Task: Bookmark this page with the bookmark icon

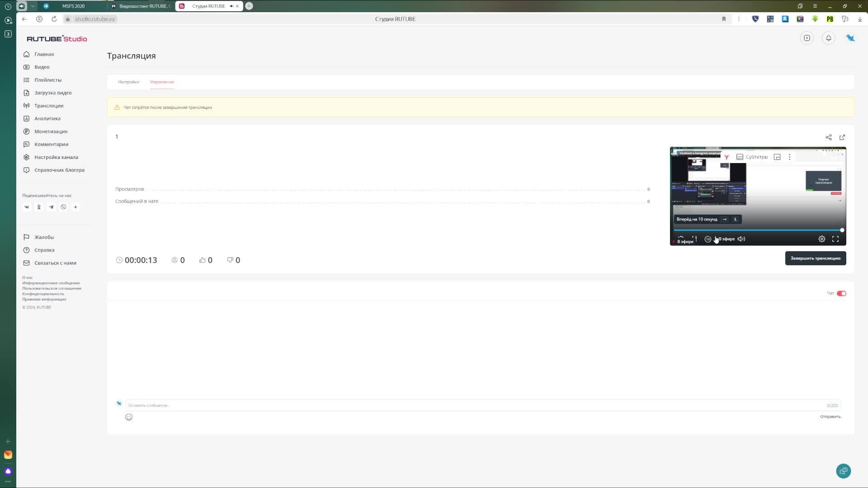Action: pyautogui.click(x=723, y=19)
